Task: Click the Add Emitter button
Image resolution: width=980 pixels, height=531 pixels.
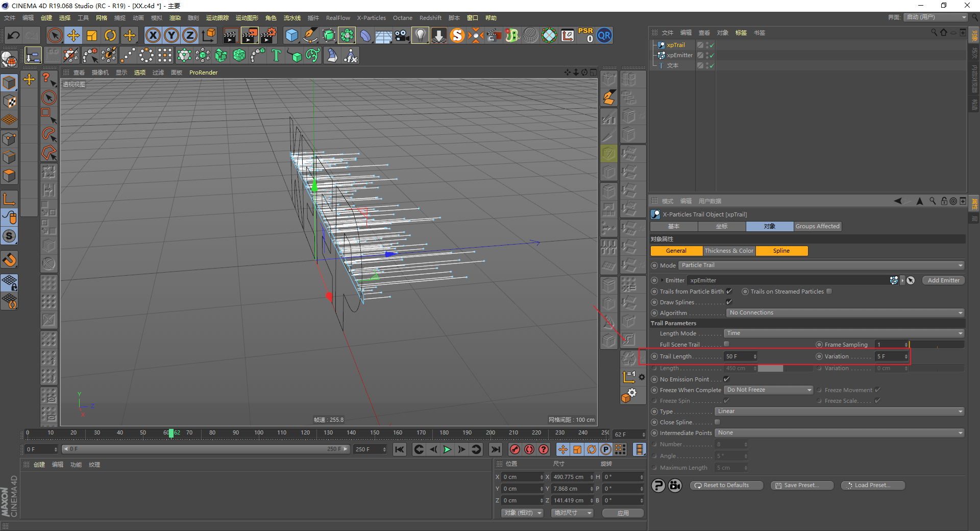Action: 943,280
